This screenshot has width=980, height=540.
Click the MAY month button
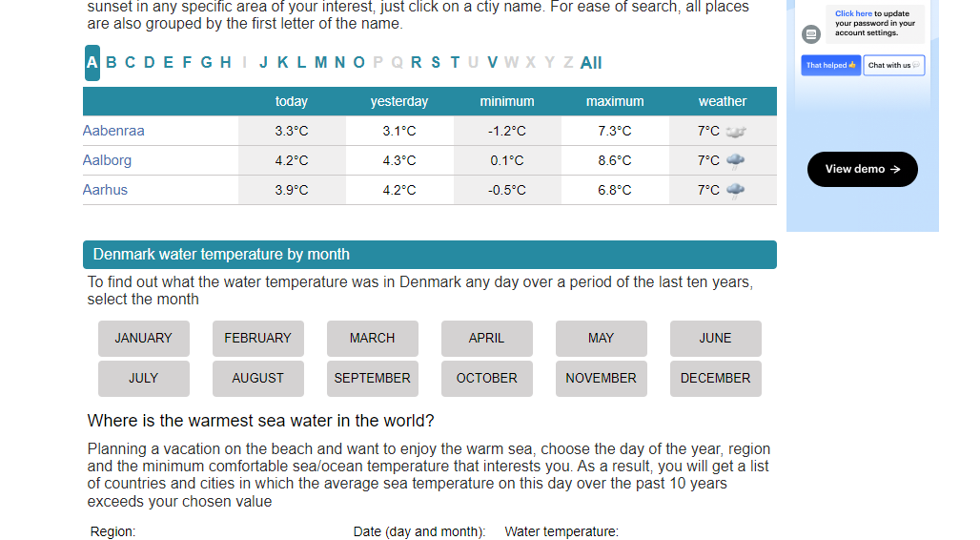[x=601, y=339]
